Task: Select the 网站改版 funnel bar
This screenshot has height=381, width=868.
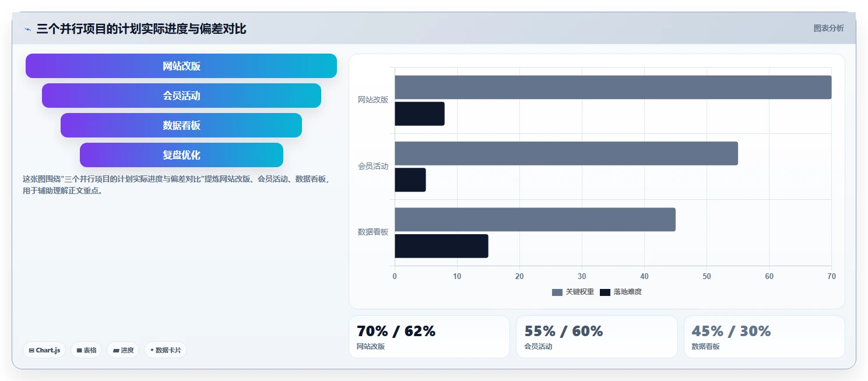Action: click(181, 66)
